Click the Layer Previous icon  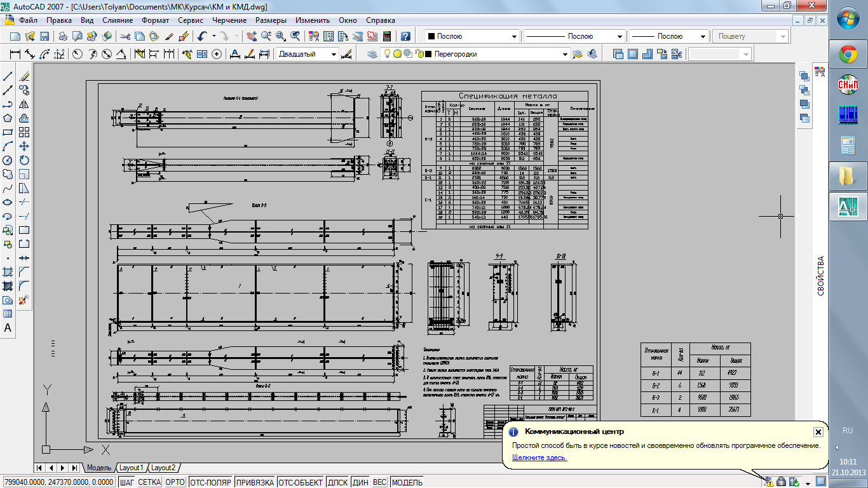[x=593, y=54]
